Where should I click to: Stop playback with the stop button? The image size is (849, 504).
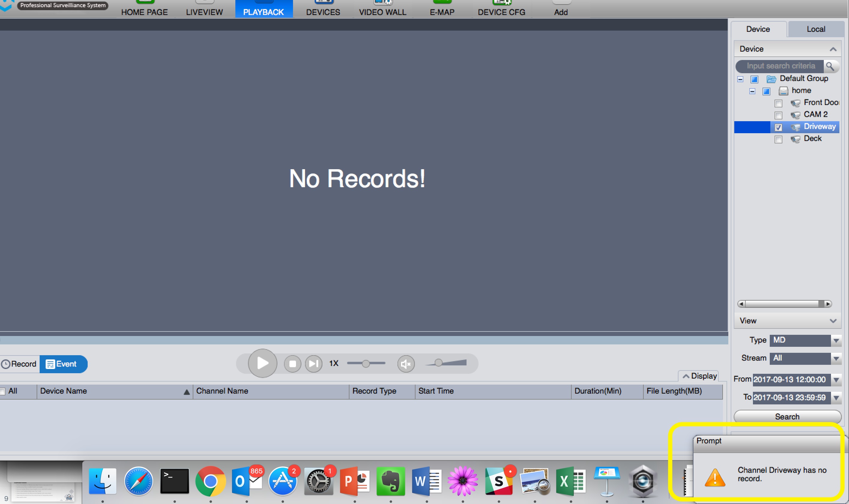coord(292,364)
